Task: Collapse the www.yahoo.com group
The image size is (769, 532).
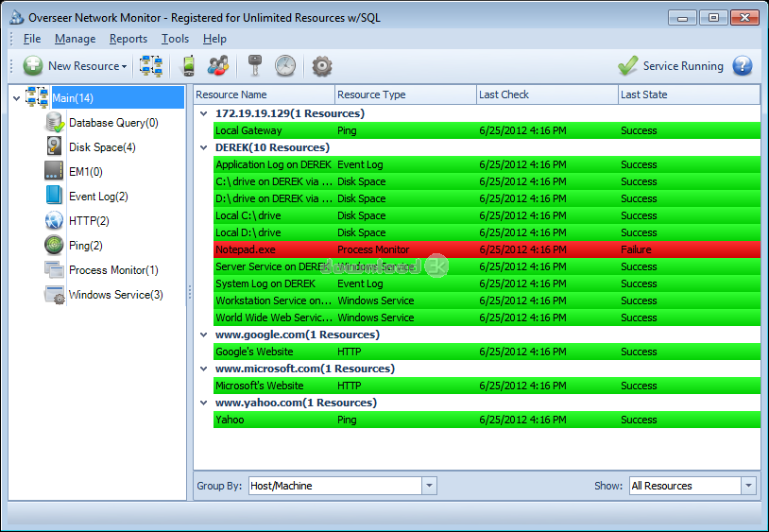Action: [x=203, y=403]
